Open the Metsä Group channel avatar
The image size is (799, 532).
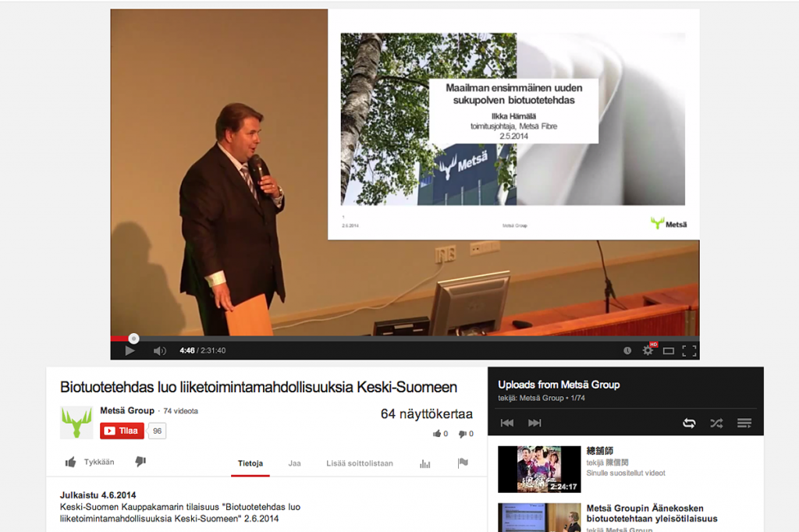coord(76,423)
